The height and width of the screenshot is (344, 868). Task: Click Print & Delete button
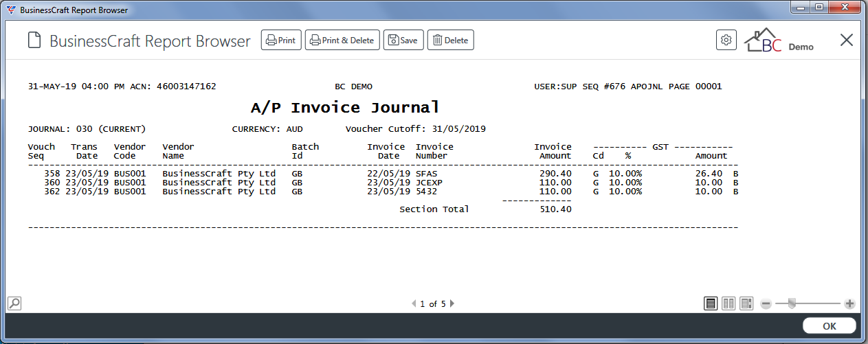coord(342,40)
